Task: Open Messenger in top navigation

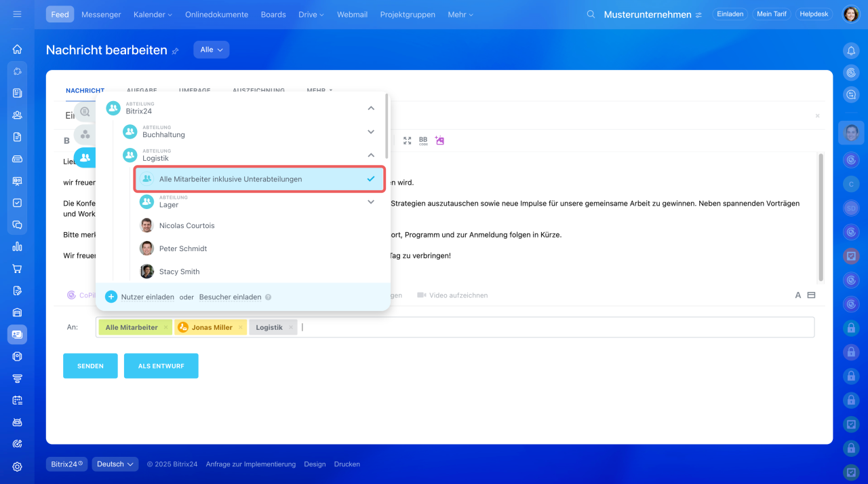Action: pos(101,14)
